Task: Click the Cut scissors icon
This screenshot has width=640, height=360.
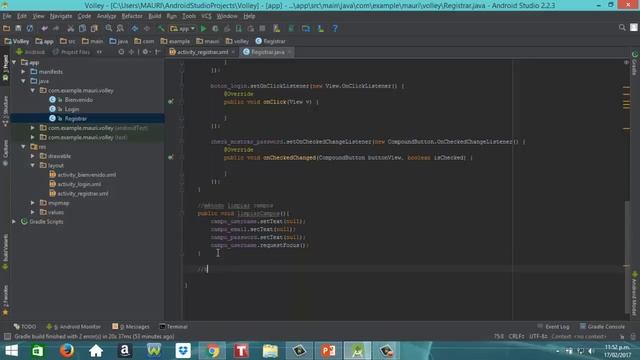Action: click(71, 29)
